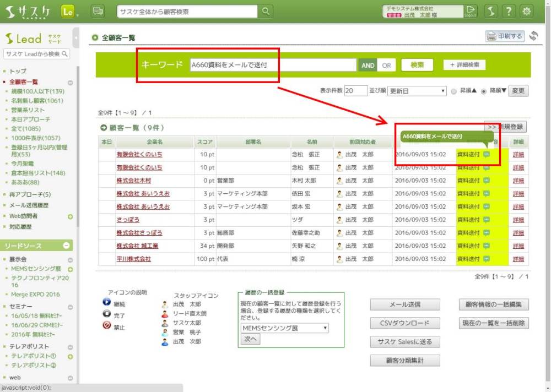Click the green plus icon beside Web訪問者
The height and width of the screenshot is (392, 551).
[70, 216]
